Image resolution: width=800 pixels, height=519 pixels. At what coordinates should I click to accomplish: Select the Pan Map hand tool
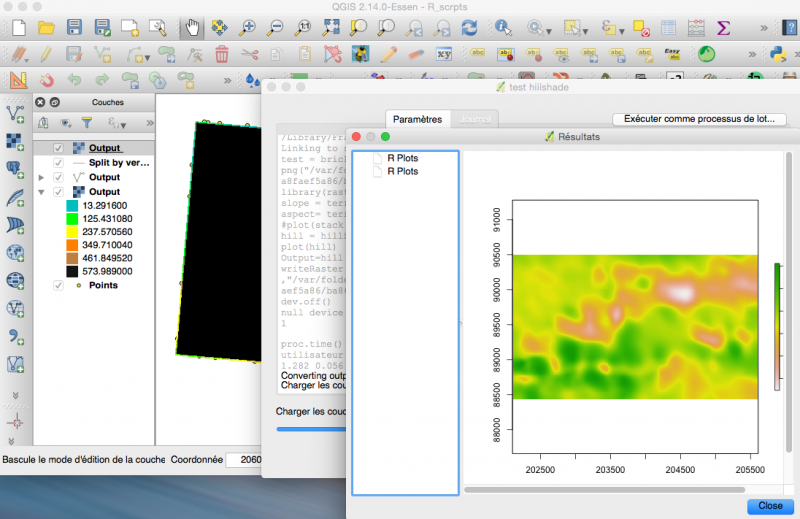[192, 28]
